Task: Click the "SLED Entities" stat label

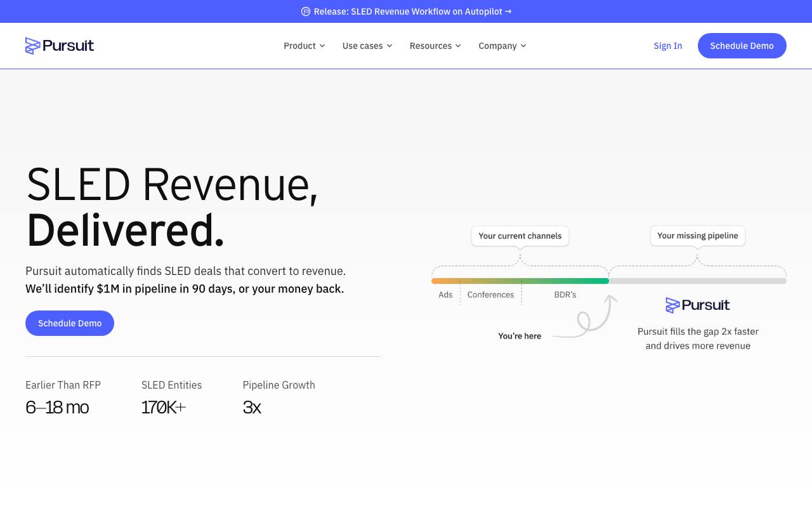Action: [172, 385]
